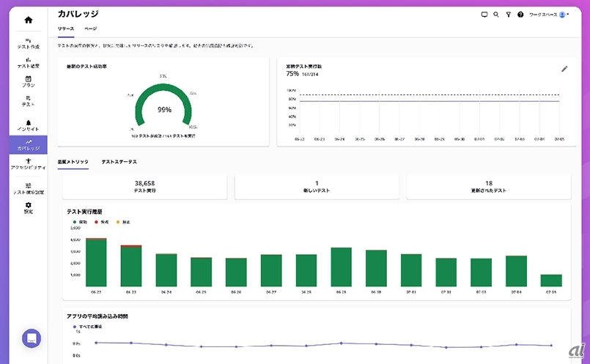The height and width of the screenshot is (364, 590).
Task: Click the search magnifier icon in header
Action: 496,15
